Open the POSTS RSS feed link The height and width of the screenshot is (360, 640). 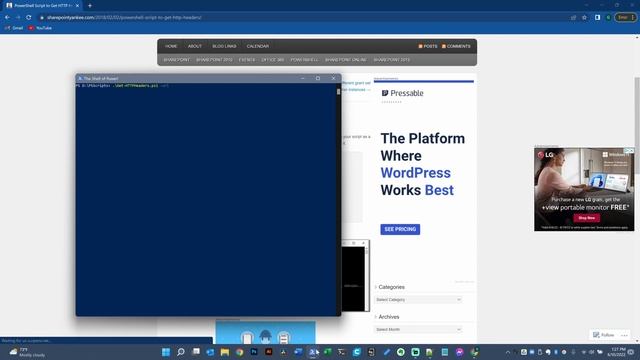[x=428, y=47]
